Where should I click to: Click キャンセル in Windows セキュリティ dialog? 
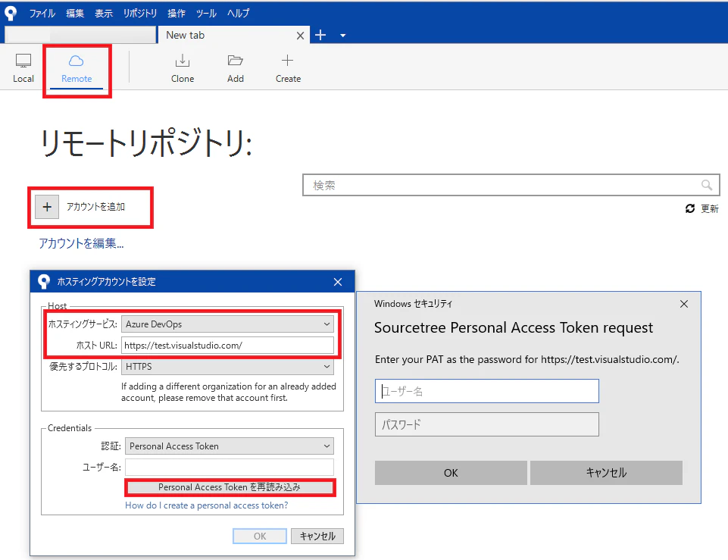click(x=606, y=473)
